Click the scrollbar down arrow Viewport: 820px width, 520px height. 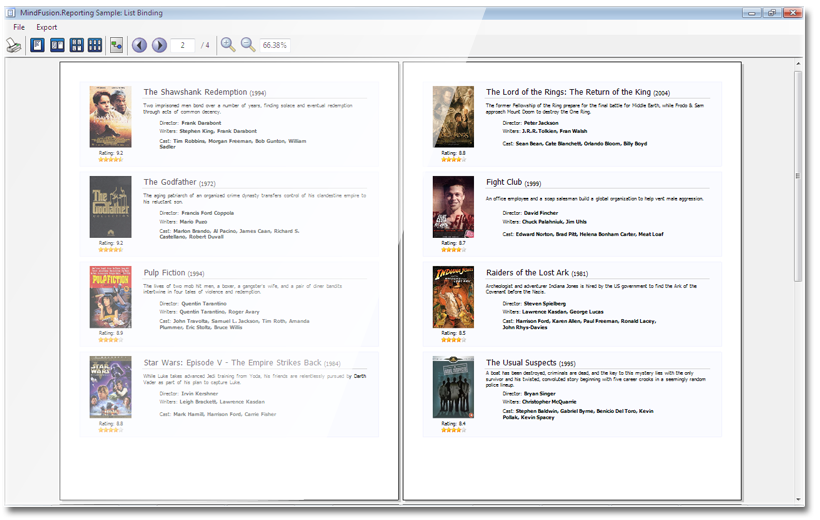[x=798, y=499]
